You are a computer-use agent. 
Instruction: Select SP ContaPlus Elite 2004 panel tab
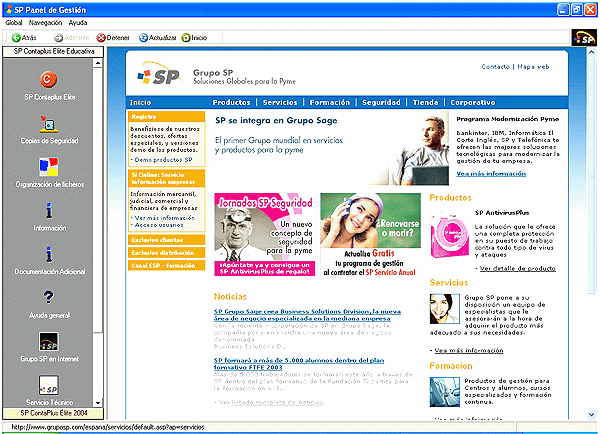click(x=54, y=413)
